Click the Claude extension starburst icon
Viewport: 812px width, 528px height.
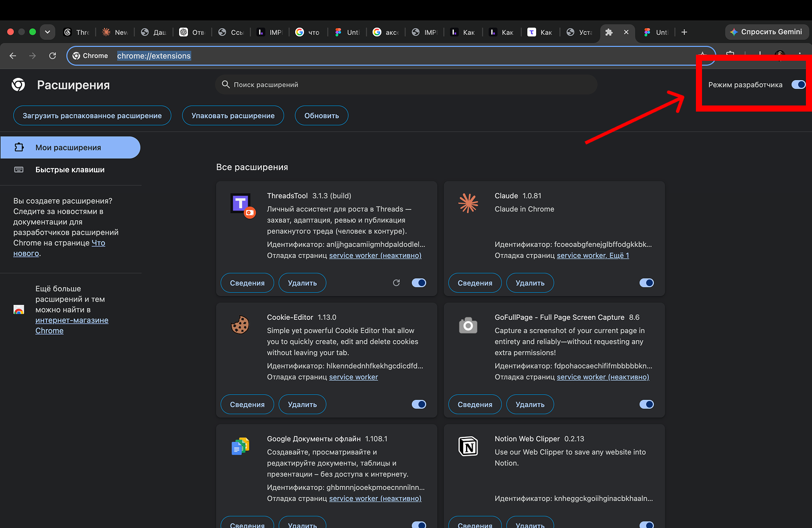point(468,203)
